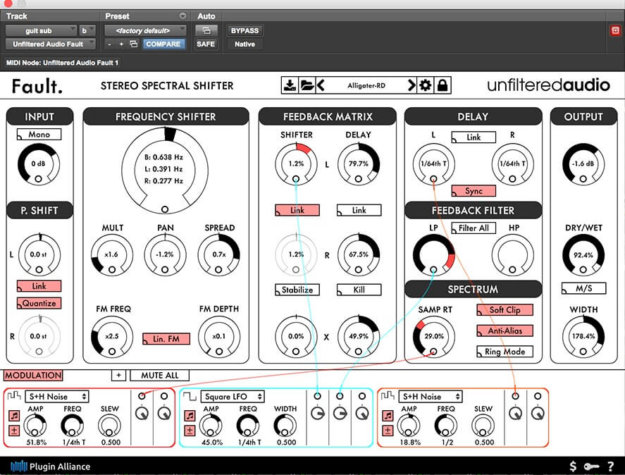
Task: Toggle Soft Clip in Spectrum
Action: (505, 310)
